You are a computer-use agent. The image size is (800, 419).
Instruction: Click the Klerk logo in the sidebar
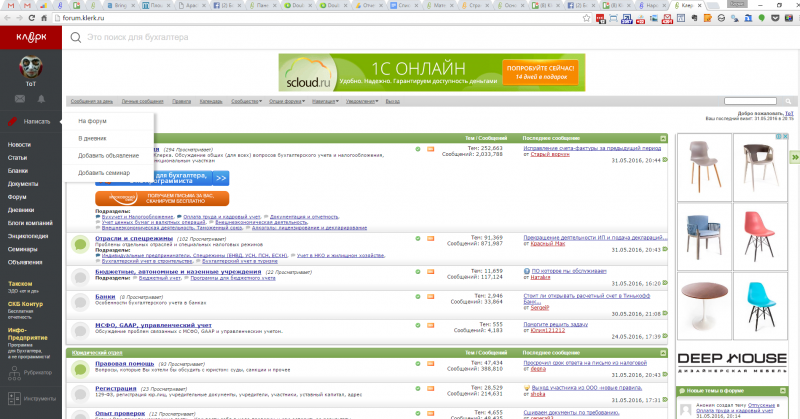[x=31, y=37]
